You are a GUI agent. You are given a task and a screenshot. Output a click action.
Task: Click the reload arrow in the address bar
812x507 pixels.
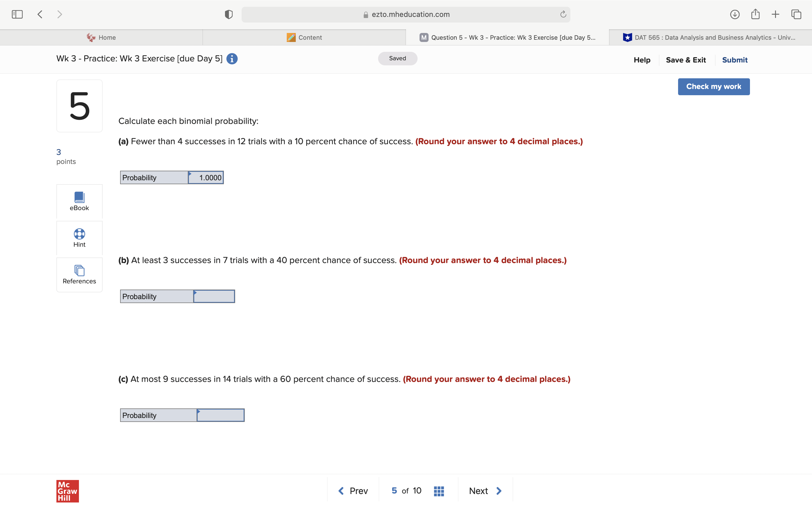562,14
